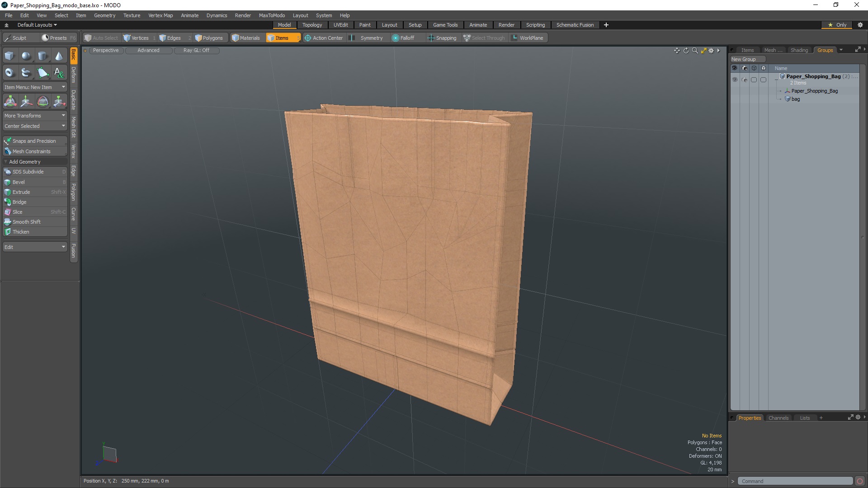This screenshot has width=868, height=488.
Task: Switch to the Topology layout tab
Action: [312, 25]
